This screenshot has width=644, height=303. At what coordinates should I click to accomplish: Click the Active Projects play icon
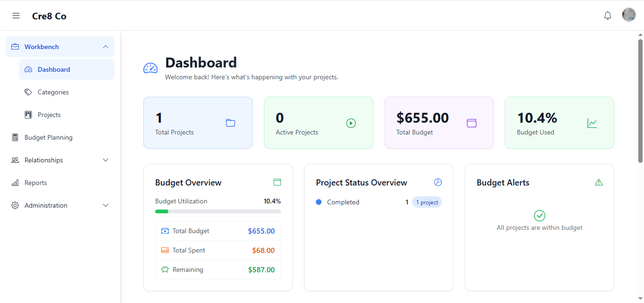tap(351, 123)
